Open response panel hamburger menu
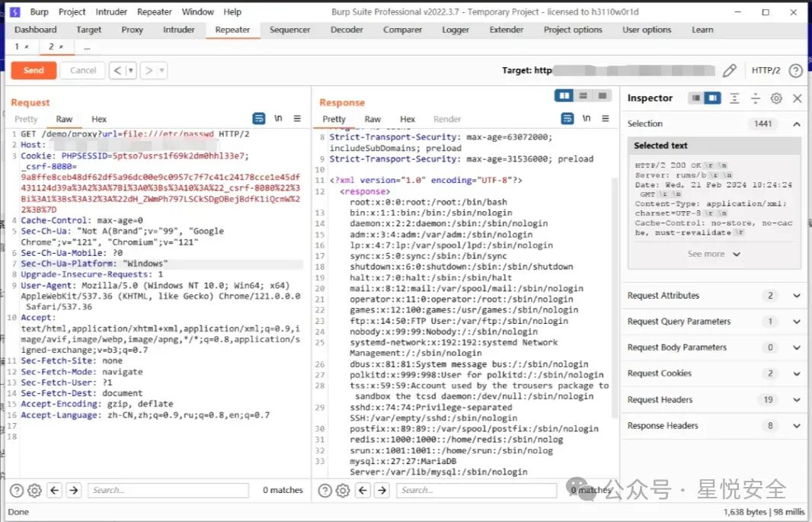Image resolution: width=812 pixels, height=522 pixels. (606, 119)
